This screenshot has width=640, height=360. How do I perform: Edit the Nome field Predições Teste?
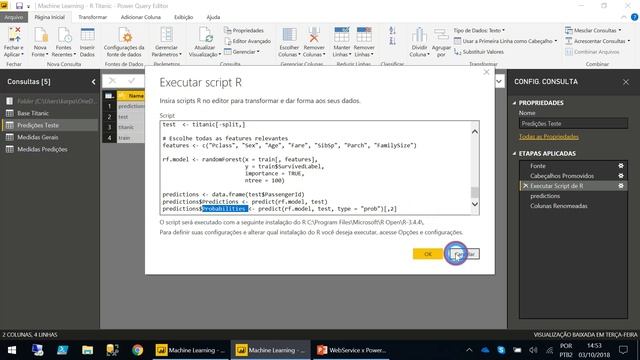point(573,123)
